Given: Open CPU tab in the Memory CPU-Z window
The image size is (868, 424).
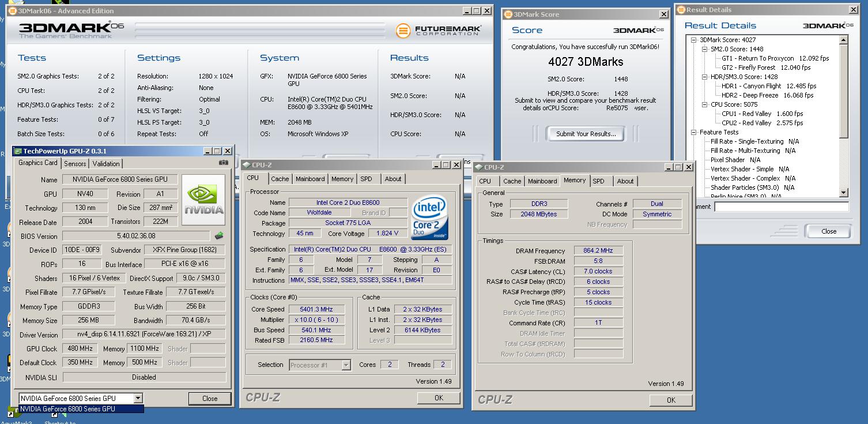Looking at the screenshot, I should coord(485,181).
